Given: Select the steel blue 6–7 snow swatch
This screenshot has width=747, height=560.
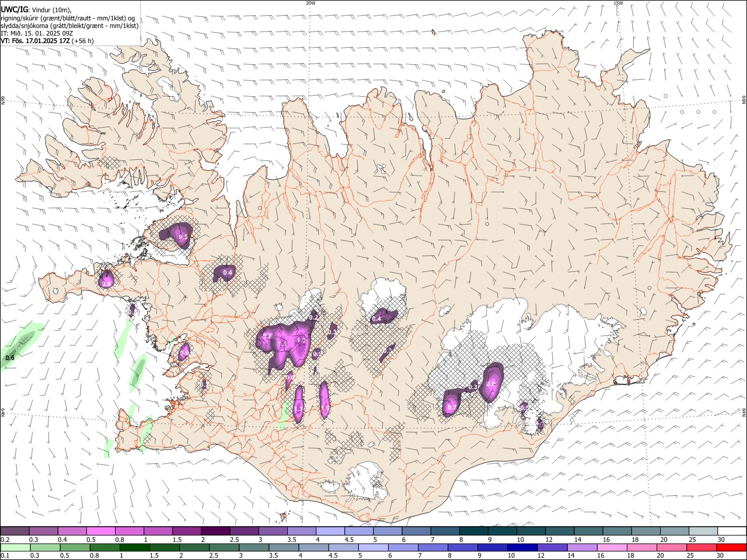Looking at the screenshot, I should pos(416,531).
